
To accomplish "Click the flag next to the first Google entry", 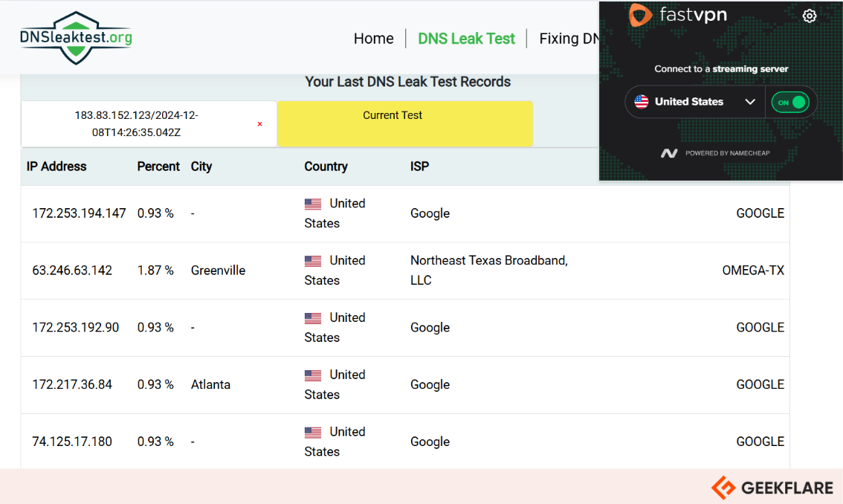I will coord(314,203).
